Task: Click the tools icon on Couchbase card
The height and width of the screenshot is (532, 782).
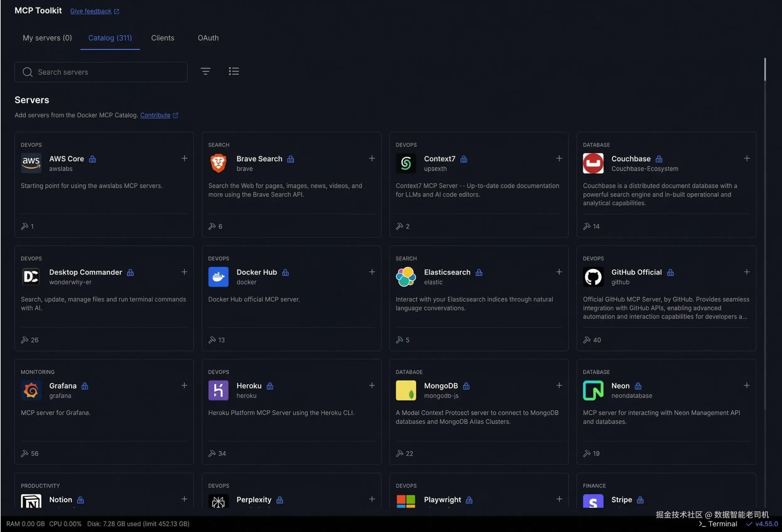Action: pos(587,226)
